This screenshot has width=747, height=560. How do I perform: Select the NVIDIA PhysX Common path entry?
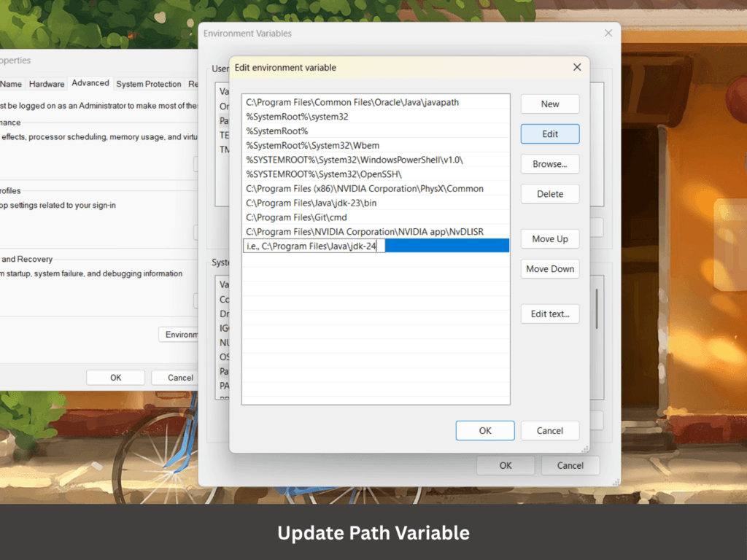pyautogui.click(x=365, y=189)
